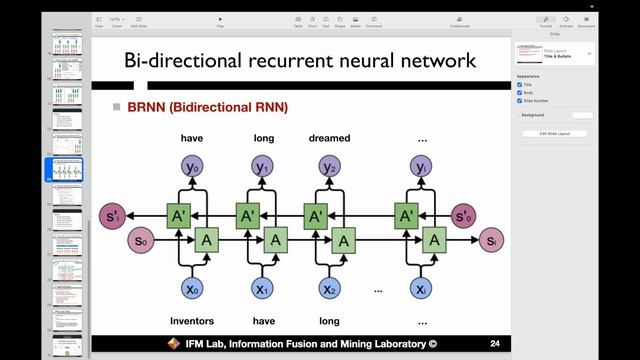Click the s0 initial state circle
This screenshot has height=360, width=640.
(x=141, y=240)
